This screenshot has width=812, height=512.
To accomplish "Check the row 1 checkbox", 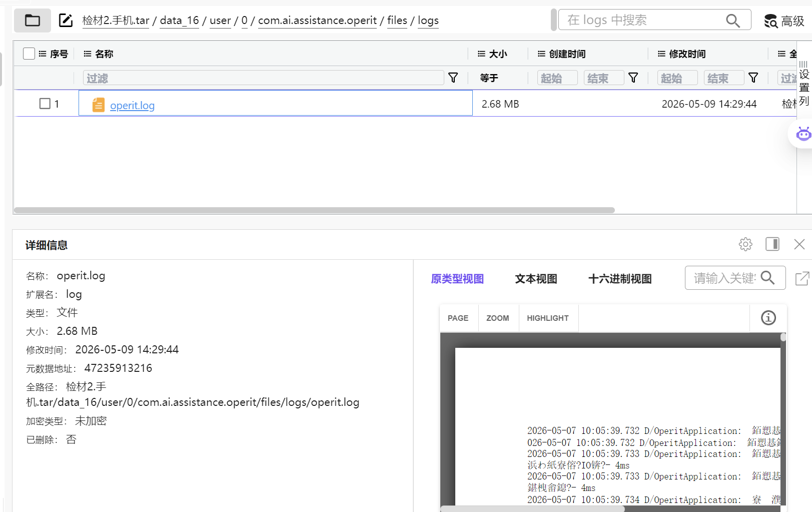I will pyautogui.click(x=45, y=104).
